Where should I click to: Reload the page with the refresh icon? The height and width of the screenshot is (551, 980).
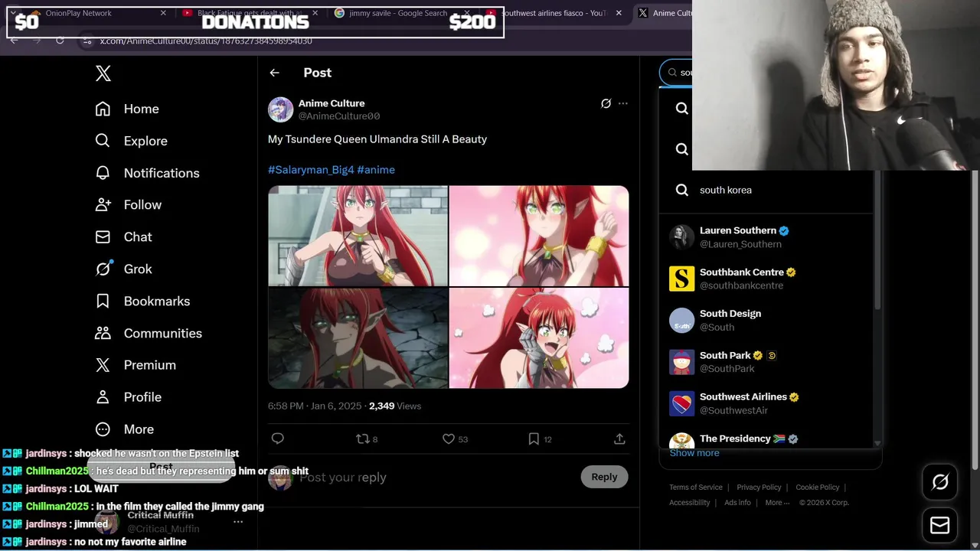pos(60,41)
